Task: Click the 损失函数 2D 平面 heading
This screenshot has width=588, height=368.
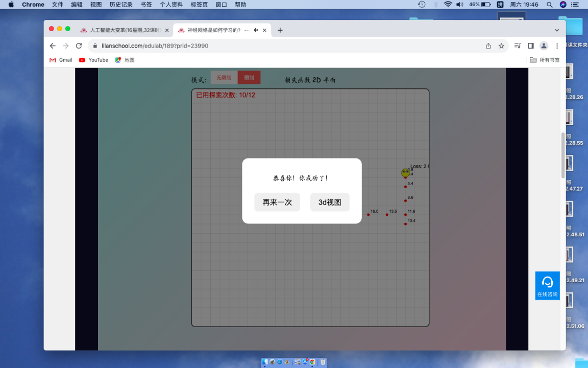Action: click(310, 80)
